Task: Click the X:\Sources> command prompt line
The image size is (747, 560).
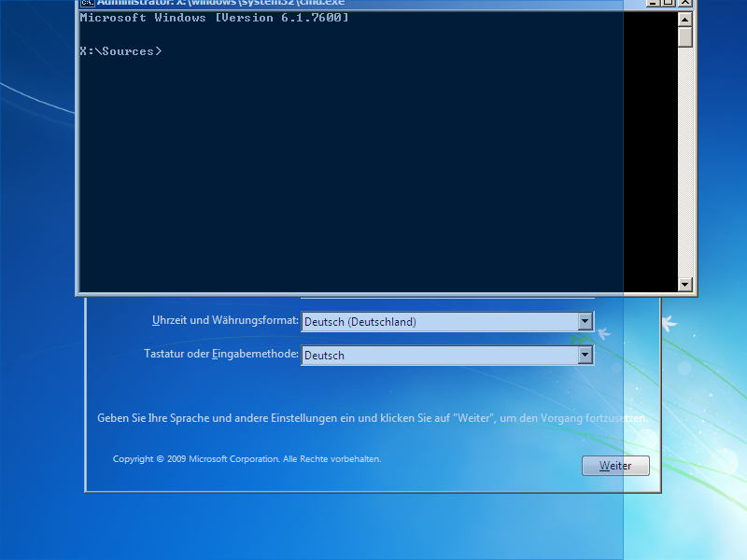Action: click(121, 51)
